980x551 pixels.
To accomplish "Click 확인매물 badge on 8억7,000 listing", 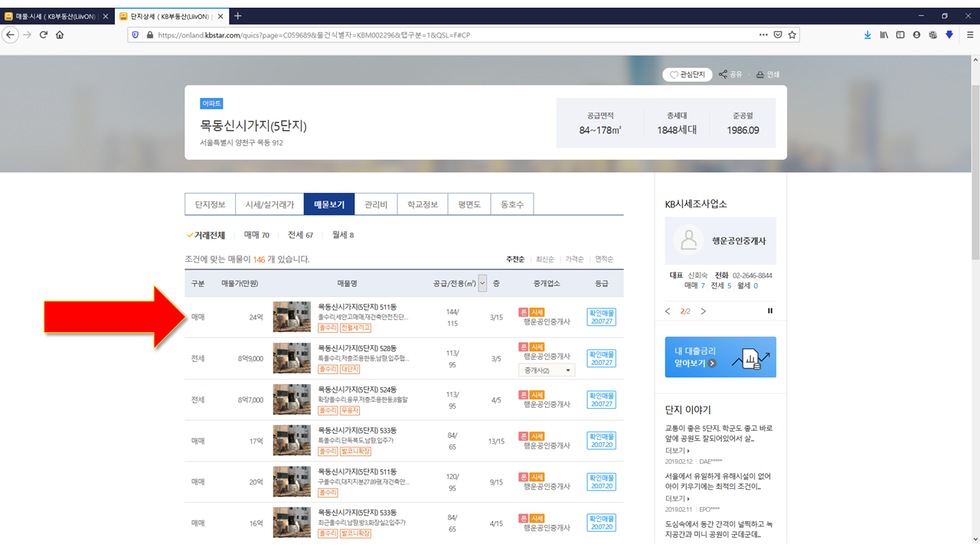I will tap(602, 399).
